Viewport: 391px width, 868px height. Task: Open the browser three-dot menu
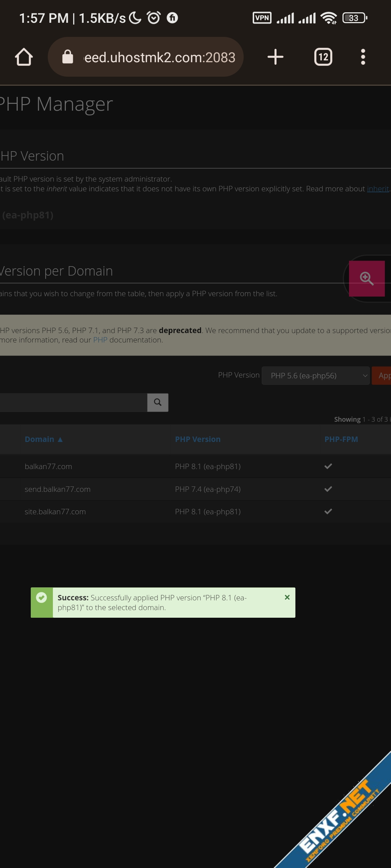[x=363, y=57]
